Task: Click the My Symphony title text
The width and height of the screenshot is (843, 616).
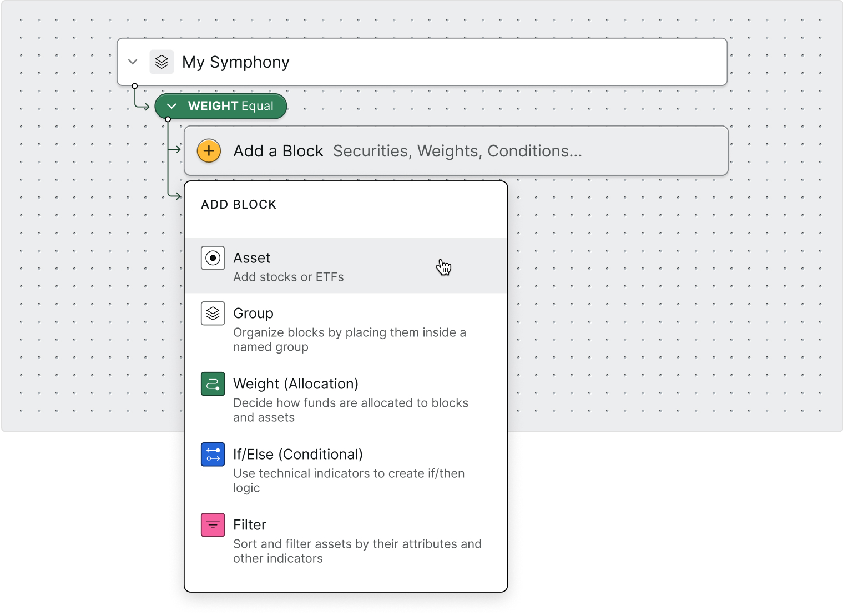Action: (236, 62)
